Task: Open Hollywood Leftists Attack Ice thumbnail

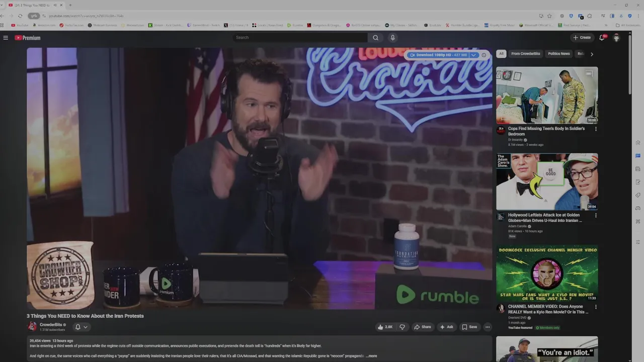Action: (547, 182)
